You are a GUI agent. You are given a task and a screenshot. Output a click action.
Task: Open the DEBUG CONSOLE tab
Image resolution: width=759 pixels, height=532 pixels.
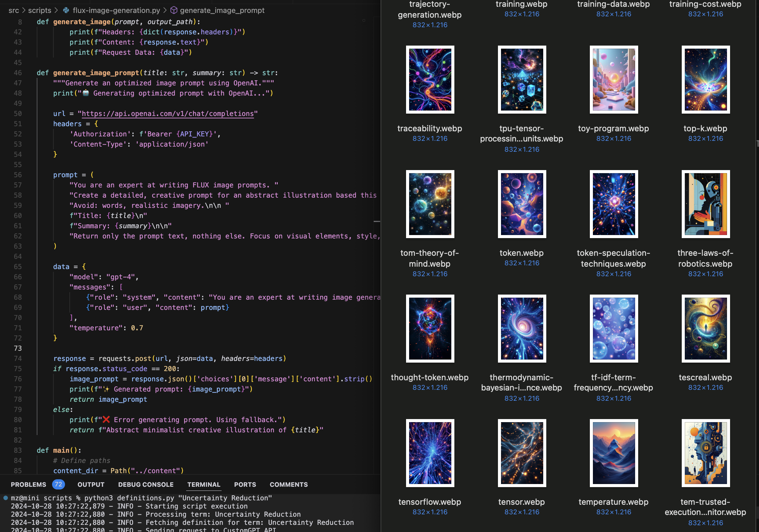coord(146,484)
